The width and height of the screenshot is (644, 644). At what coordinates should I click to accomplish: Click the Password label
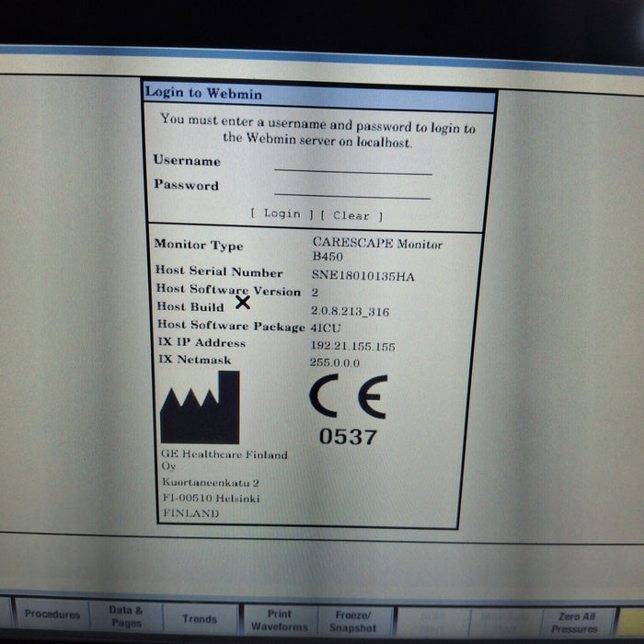187,184
